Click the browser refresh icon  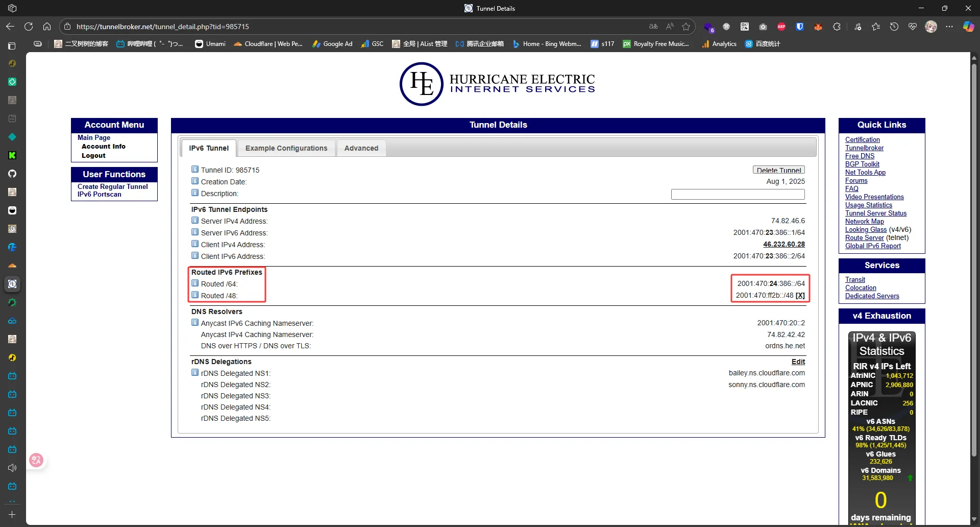coord(29,27)
